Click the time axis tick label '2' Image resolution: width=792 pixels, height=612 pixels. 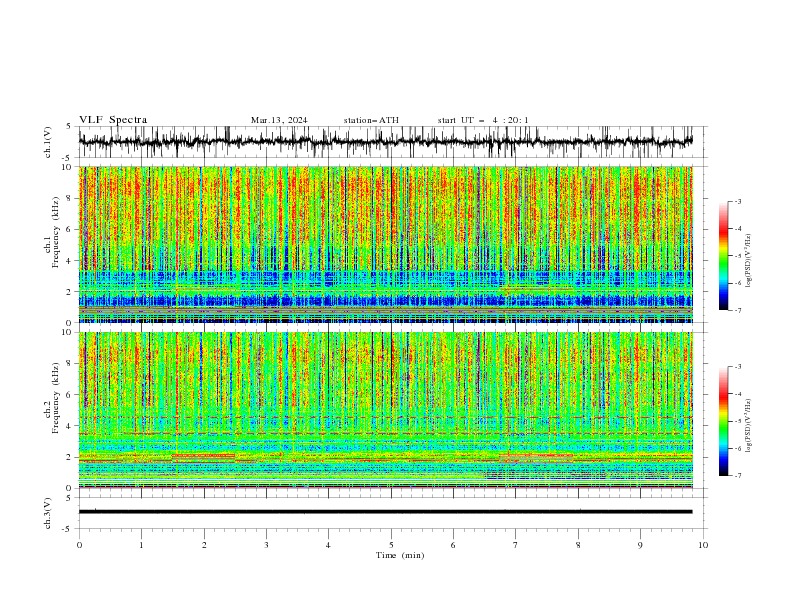point(204,545)
